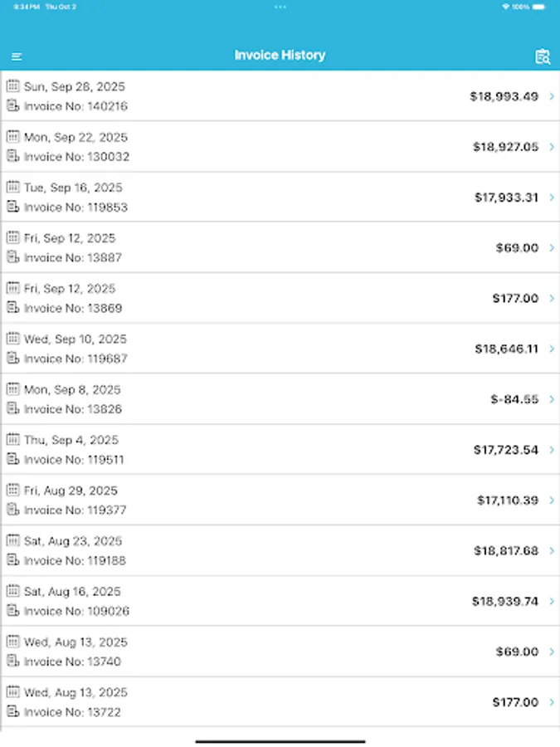Tap the invoice search icon in the header
Image resolution: width=560 pixels, height=747 pixels.
click(543, 56)
